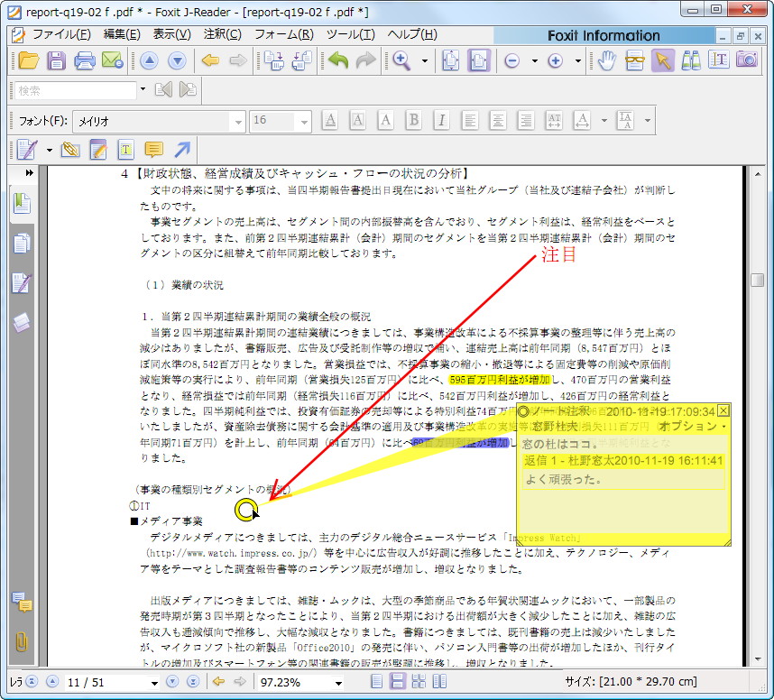Open the search binoculars tool
The width and height of the screenshot is (774, 700).
point(692,60)
